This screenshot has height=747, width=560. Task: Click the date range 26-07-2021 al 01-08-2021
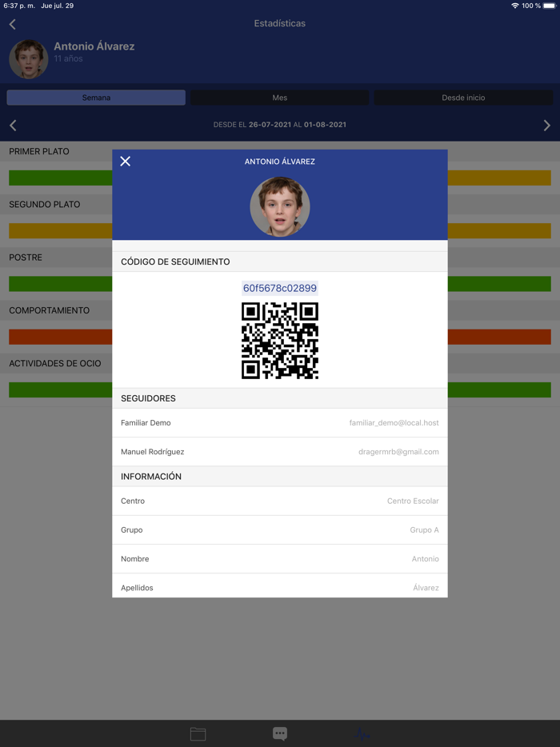click(x=280, y=125)
